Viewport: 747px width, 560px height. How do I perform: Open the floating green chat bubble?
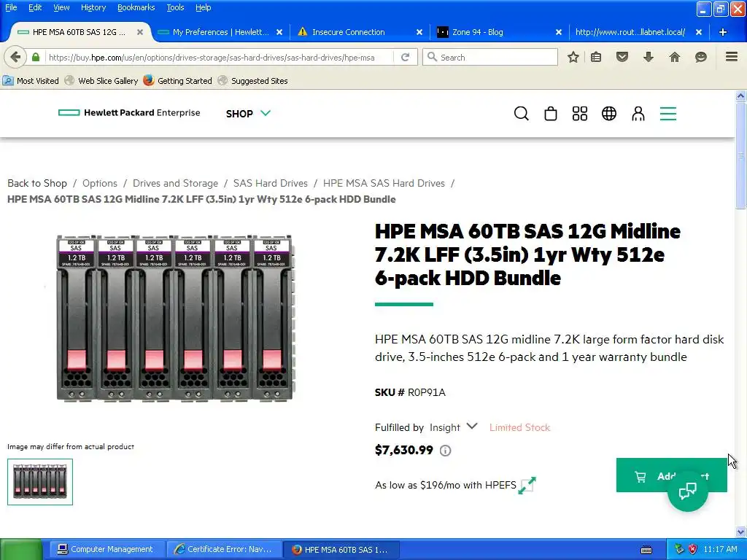point(688,491)
